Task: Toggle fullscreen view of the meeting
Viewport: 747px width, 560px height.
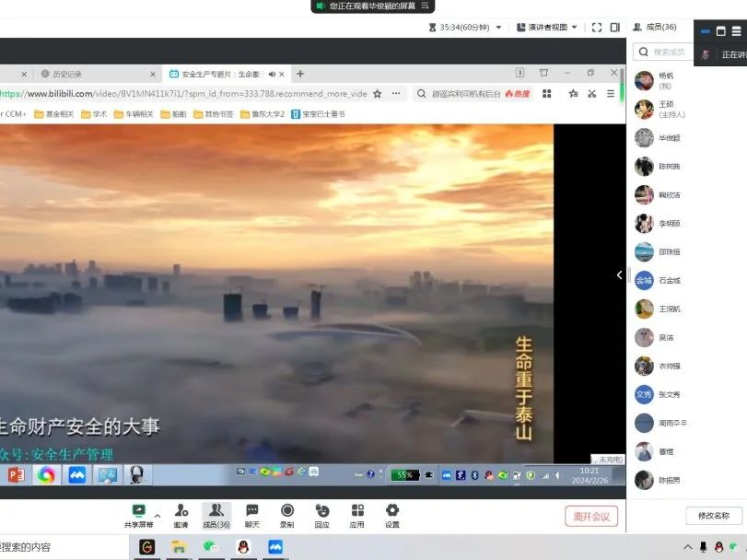Action: coord(597,27)
